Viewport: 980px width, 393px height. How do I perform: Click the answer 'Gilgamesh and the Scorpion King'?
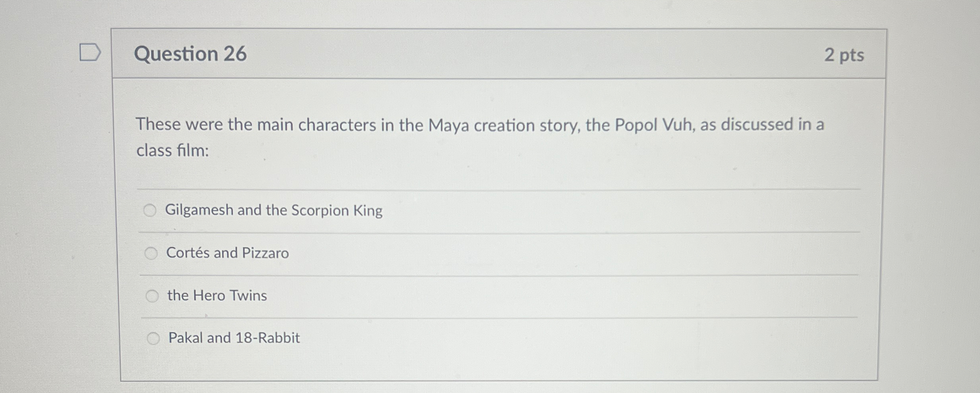click(x=274, y=211)
